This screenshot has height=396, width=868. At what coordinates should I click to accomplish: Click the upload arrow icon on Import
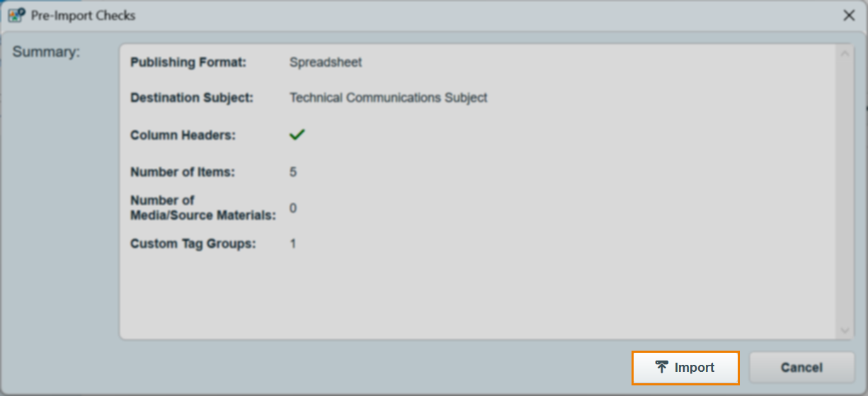[x=662, y=367]
